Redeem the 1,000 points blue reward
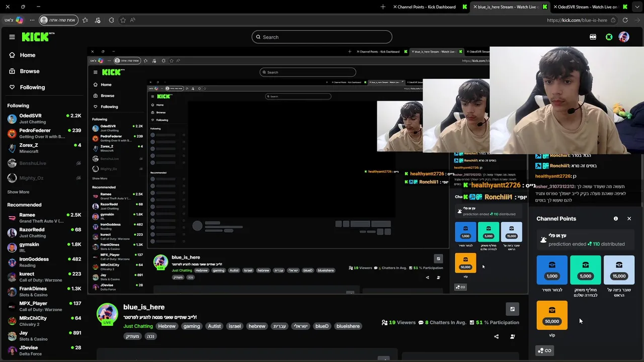 click(x=552, y=270)
